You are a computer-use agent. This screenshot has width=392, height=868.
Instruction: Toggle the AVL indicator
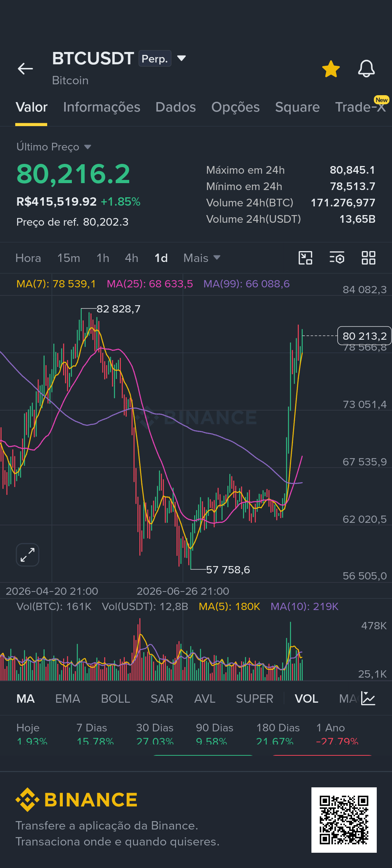click(205, 699)
